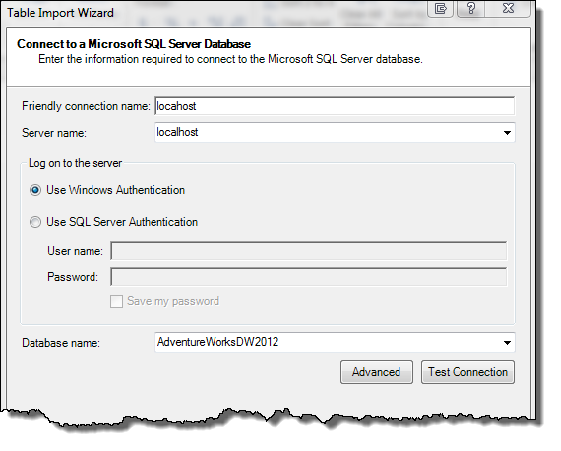561x451 pixels.
Task: Click the Server name label
Action: (54, 133)
